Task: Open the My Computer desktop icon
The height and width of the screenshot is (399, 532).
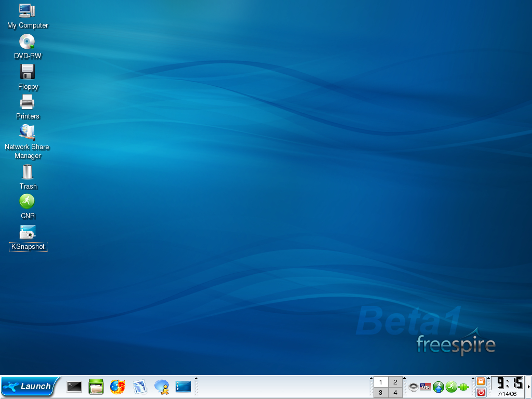Action: pos(28,16)
